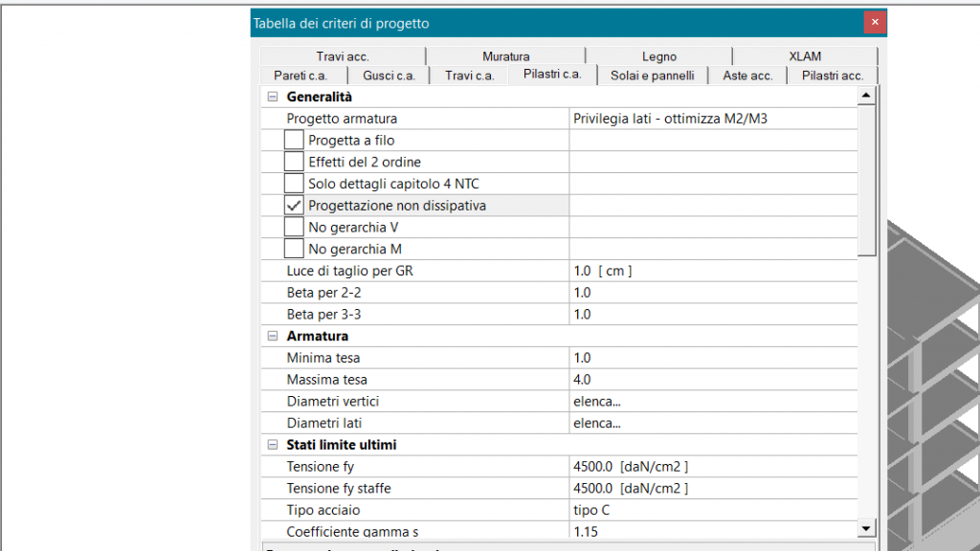The height and width of the screenshot is (551, 980).
Task: Open the Pilastri acc. tab
Action: click(833, 76)
